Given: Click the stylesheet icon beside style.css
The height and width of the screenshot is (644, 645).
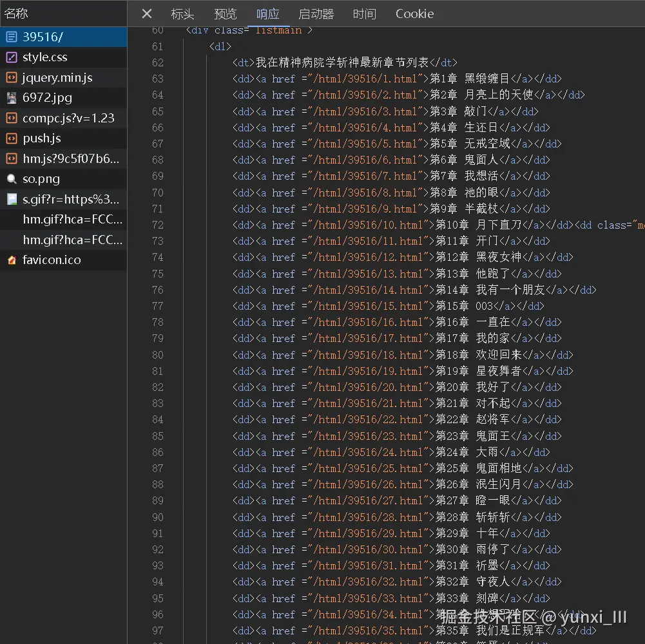Looking at the screenshot, I should coord(12,57).
